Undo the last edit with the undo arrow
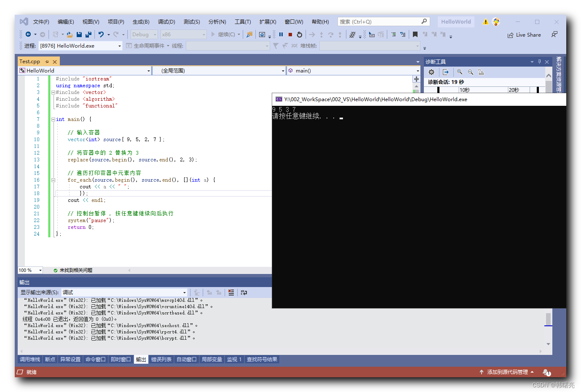 (x=101, y=35)
